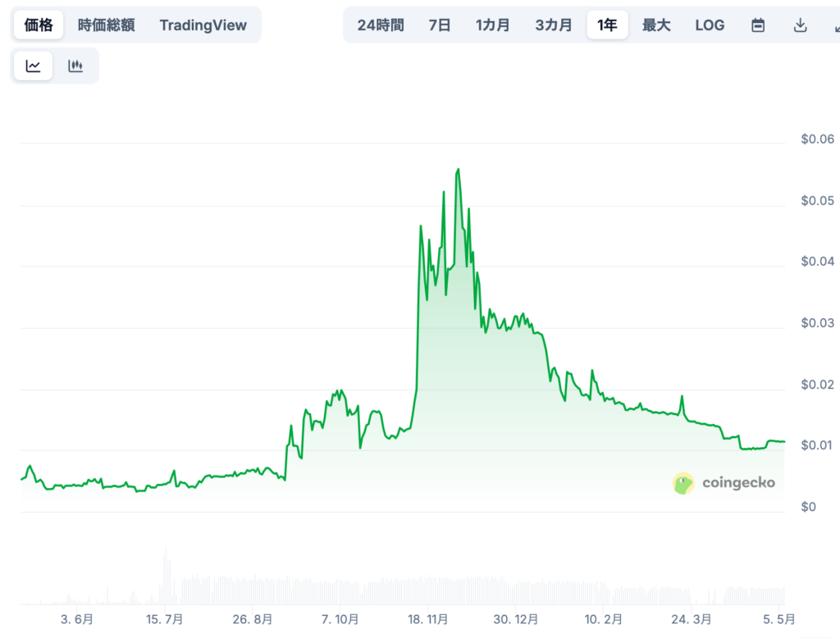Download the chart data
The height and width of the screenshot is (638, 840).
(800, 25)
